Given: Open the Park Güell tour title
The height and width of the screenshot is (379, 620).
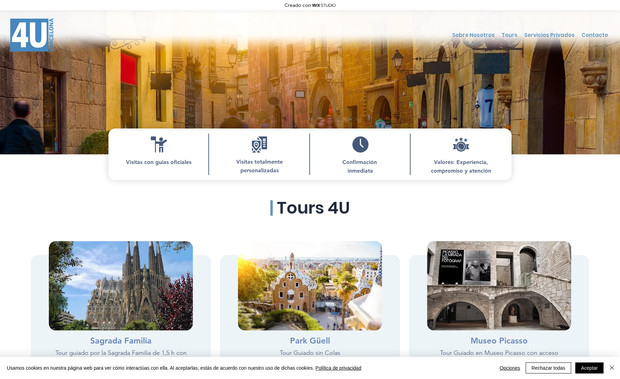Looking at the screenshot, I should pos(310,341).
